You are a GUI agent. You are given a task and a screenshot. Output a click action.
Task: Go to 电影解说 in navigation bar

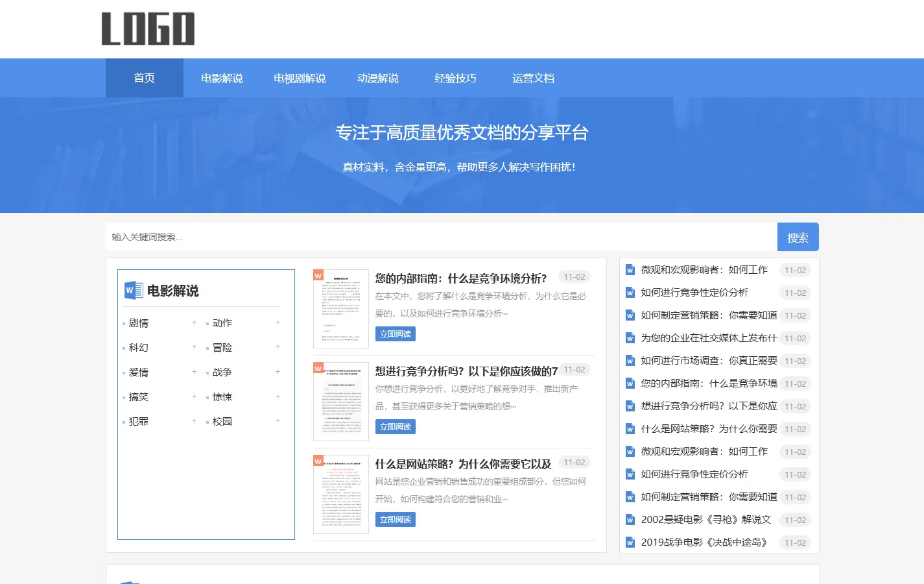(x=222, y=78)
